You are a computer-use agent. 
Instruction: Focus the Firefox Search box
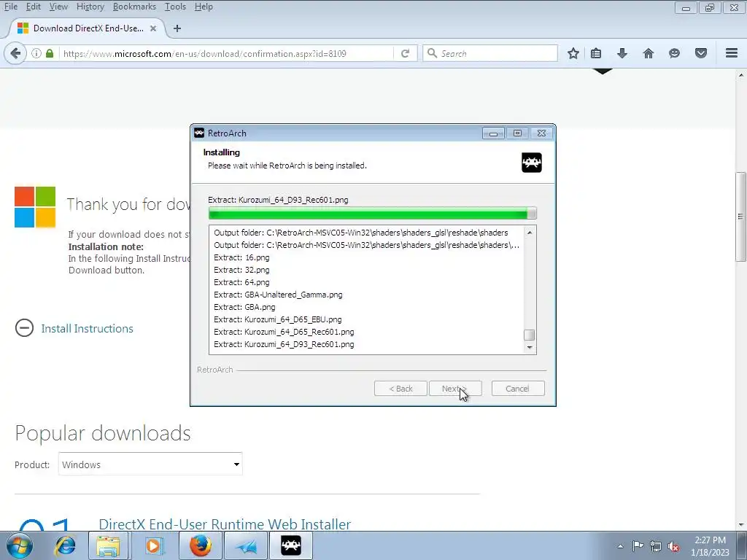(x=490, y=53)
